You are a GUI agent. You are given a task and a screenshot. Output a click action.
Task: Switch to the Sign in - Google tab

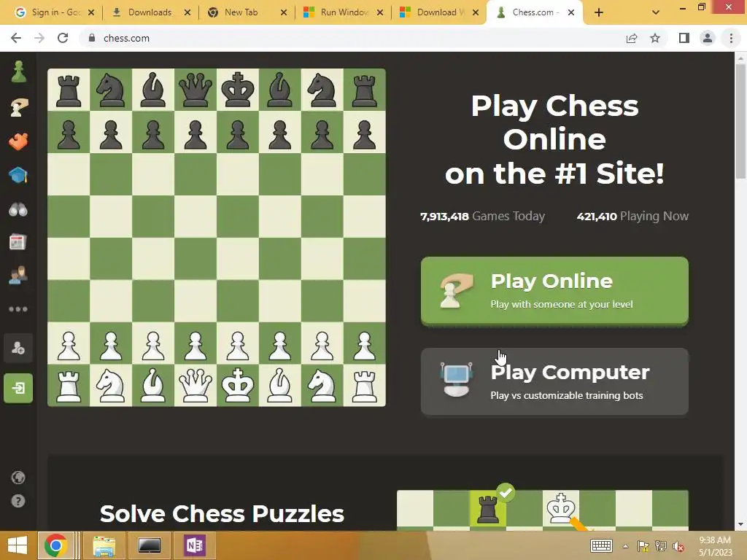(x=52, y=12)
